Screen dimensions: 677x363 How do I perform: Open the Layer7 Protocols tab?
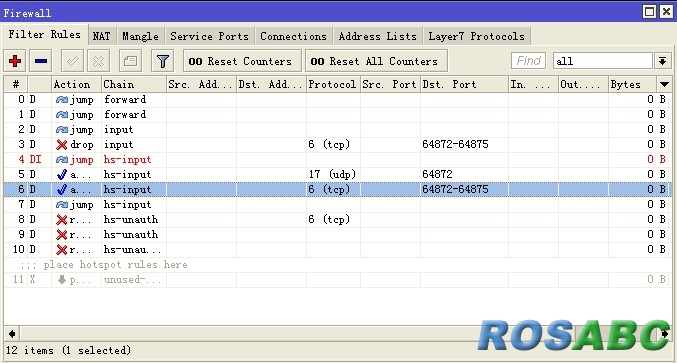coord(477,36)
